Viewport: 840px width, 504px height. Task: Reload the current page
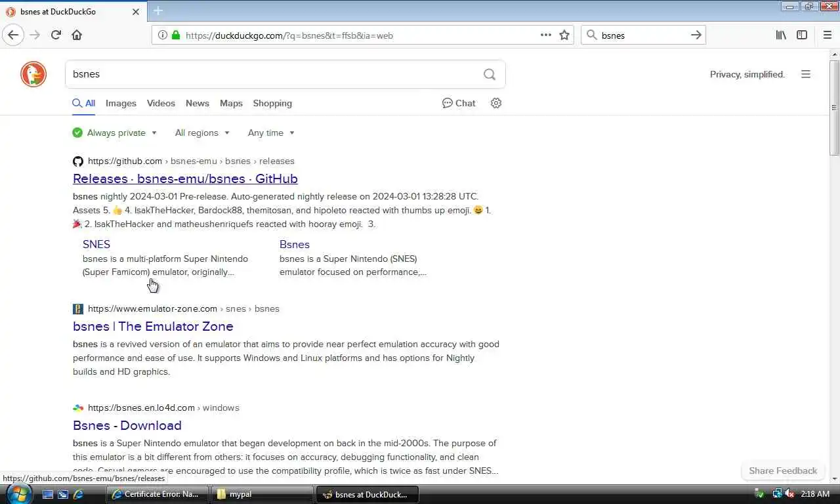click(x=56, y=35)
